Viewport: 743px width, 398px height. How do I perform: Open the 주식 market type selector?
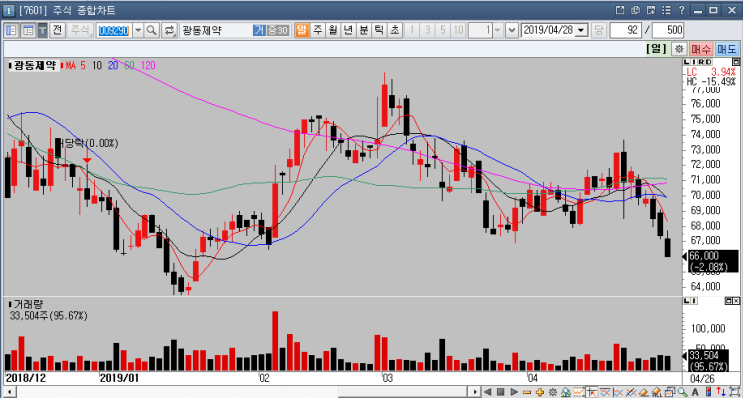[80, 31]
